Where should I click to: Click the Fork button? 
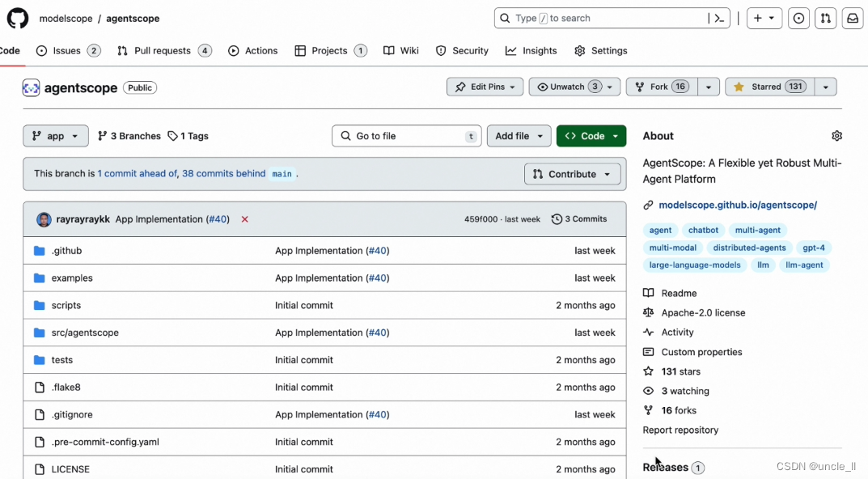(662, 87)
